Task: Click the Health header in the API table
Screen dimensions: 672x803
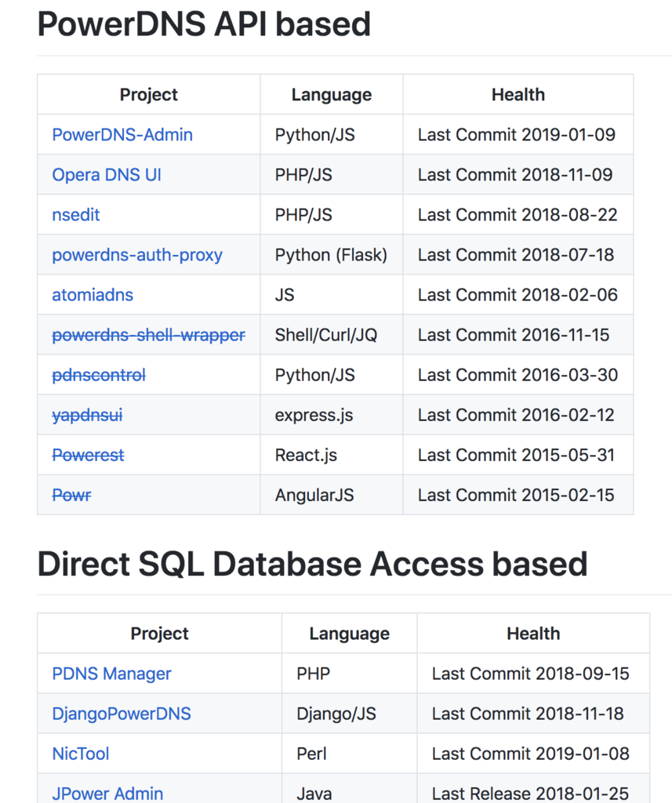Action: (518, 95)
